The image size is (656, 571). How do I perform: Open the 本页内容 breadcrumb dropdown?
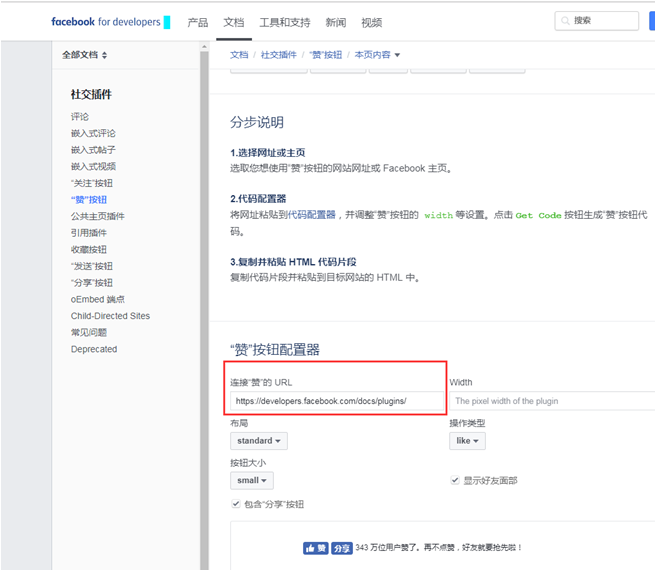pyautogui.click(x=377, y=55)
